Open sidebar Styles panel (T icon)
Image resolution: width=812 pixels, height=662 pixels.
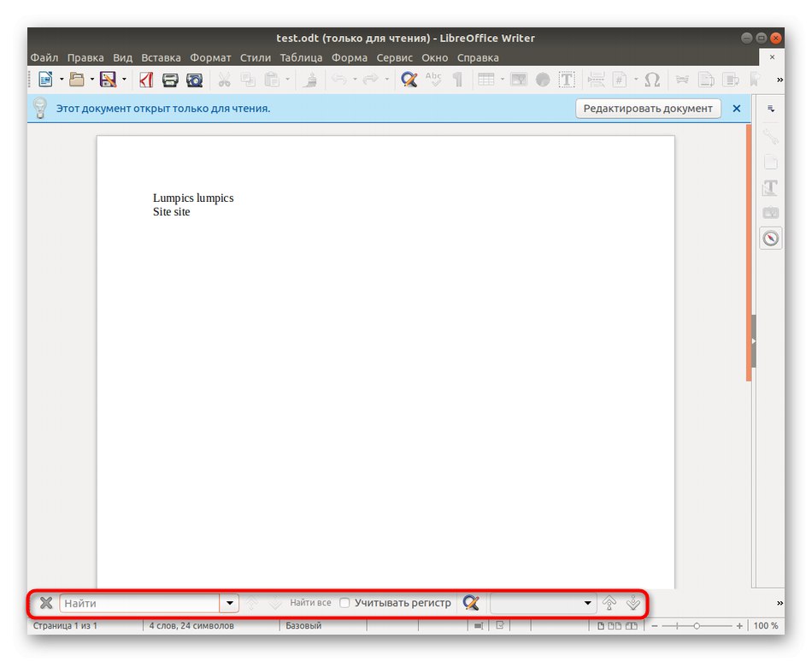(x=770, y=187)
